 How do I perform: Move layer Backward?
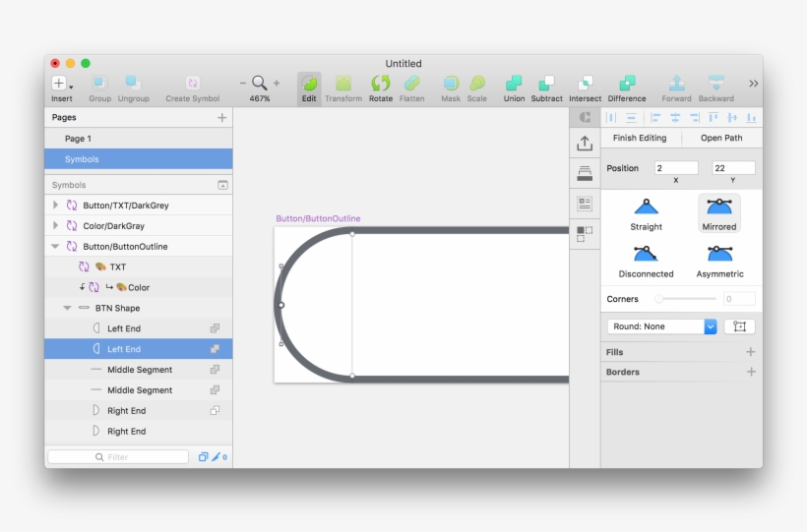point(715,84)
